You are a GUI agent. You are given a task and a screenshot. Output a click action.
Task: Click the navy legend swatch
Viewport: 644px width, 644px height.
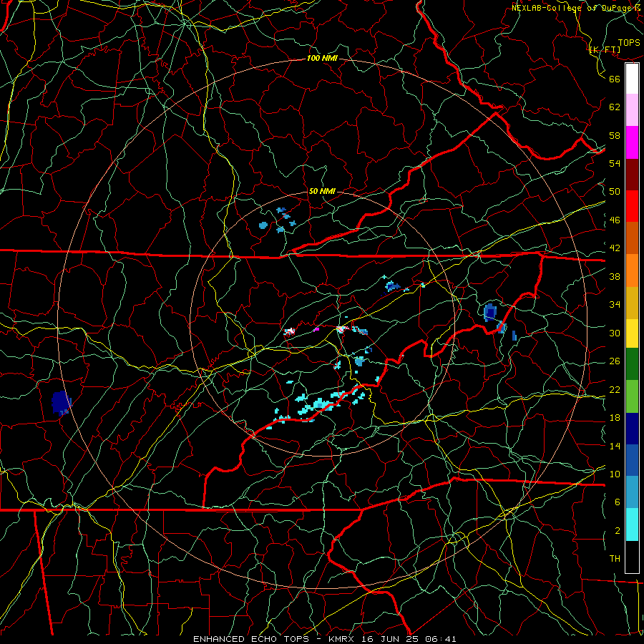click(x=632, y=429)
